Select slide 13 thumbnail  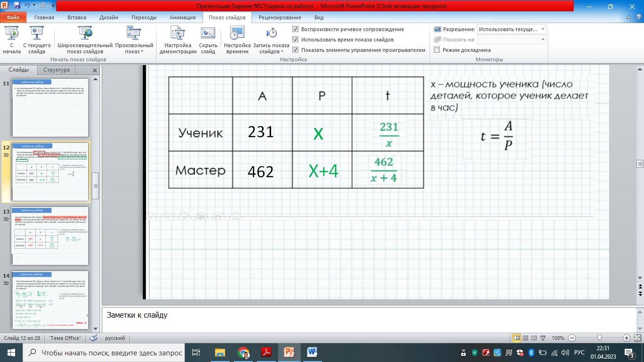point(50,236)
